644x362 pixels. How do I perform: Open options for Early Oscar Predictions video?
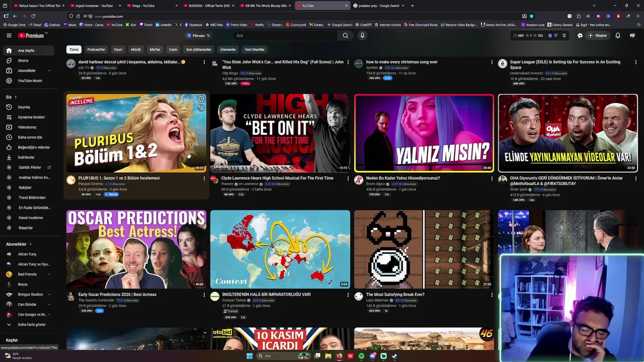204,295
